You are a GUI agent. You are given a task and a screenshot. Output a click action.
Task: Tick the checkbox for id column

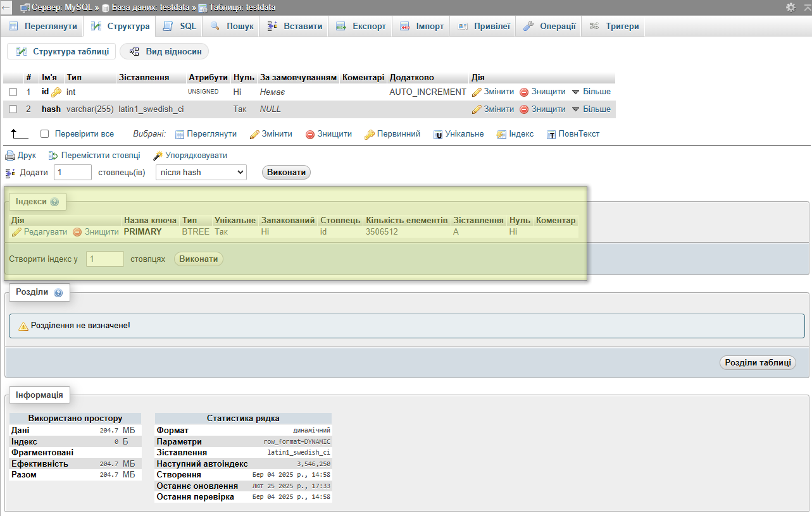coord(13,92)
